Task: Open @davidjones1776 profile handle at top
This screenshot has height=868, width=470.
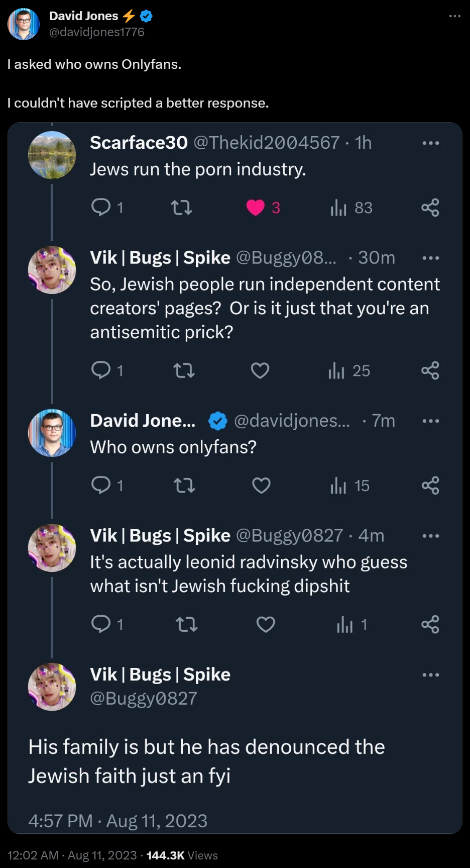Action: (x=97, y=32)
